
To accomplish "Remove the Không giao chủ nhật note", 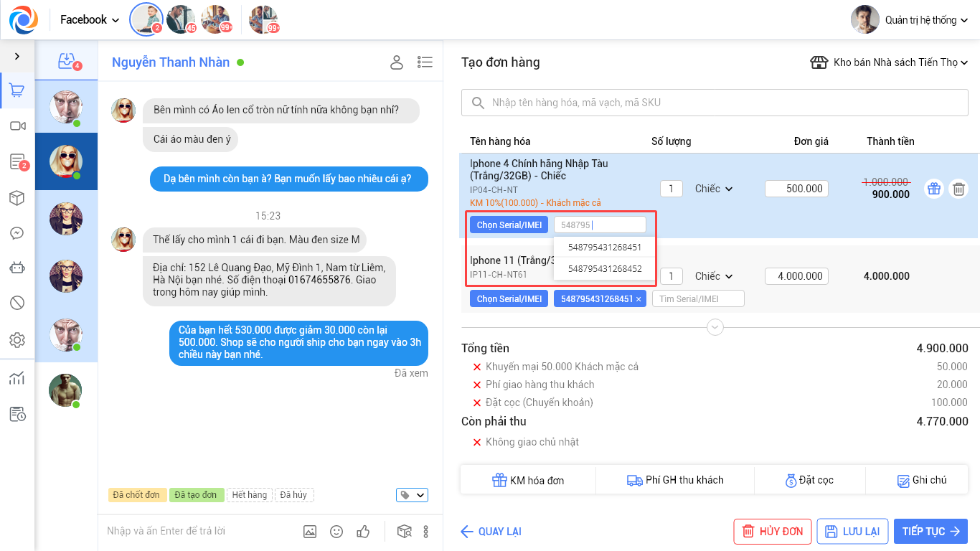I will [477, 443].
